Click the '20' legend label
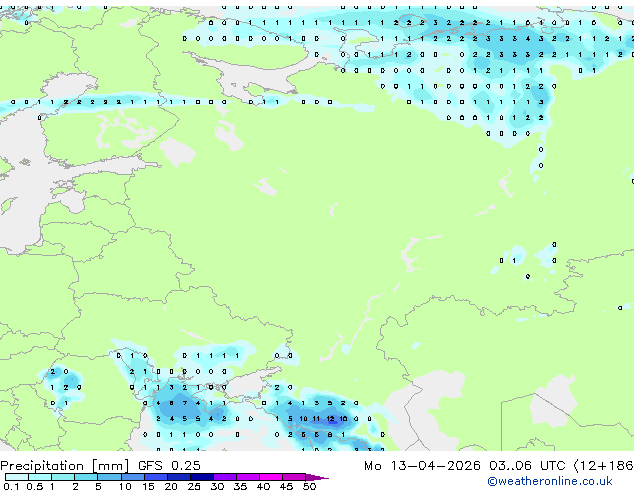Screen dimensions: 634x490 [171, 486]
